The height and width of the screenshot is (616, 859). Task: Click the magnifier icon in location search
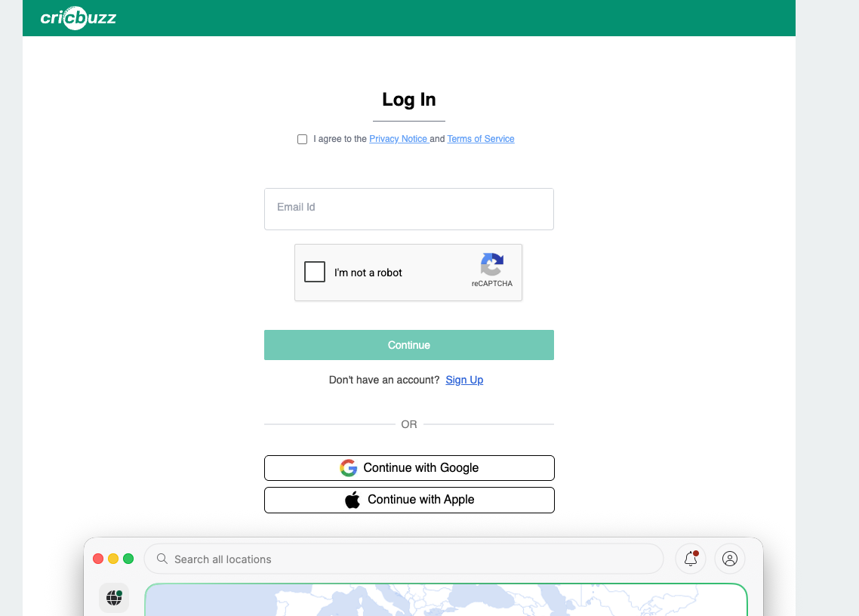pos(162,559)
